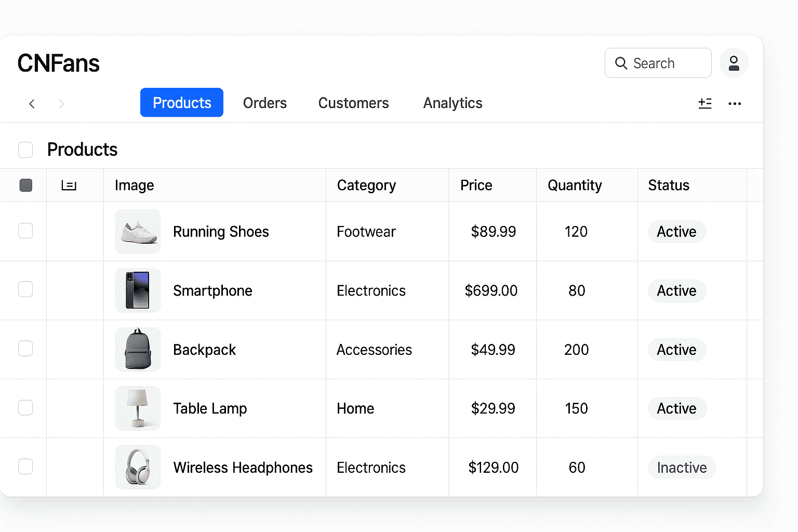Open the column filter settings icon
This screenshot has width=798, height=532.
pos(705,103)
